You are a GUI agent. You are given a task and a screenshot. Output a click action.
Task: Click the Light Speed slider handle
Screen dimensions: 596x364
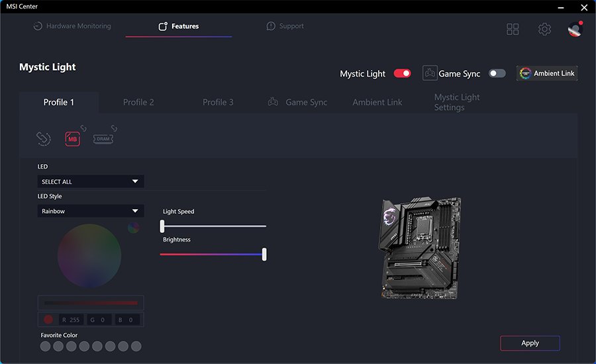[x=162, y=226]
